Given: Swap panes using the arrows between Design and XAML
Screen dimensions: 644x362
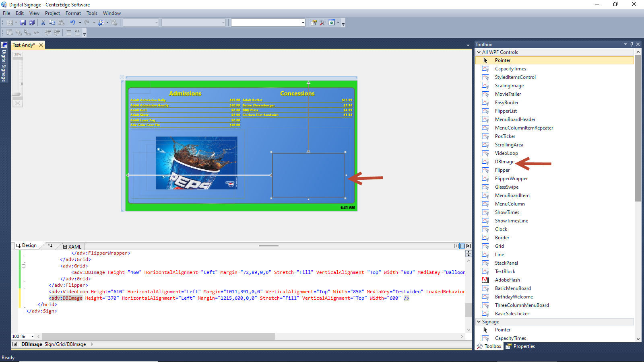Looking at the screenshot, I should tap(50, 246).
